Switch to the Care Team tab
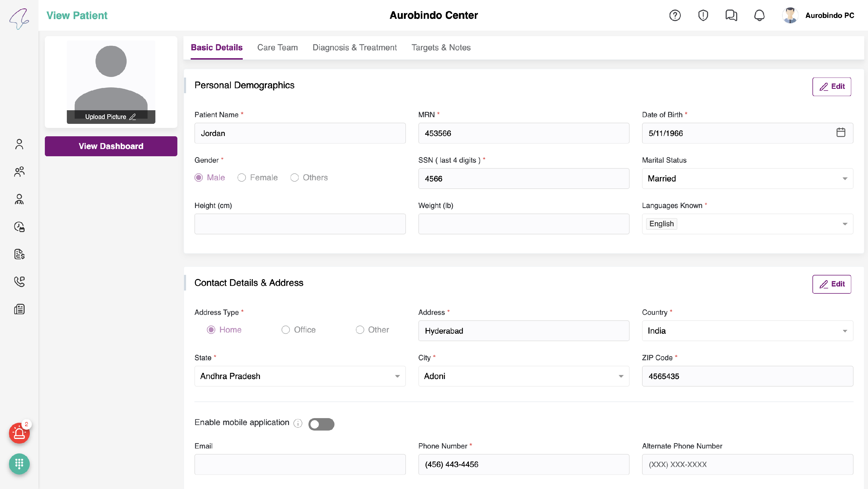Screen dimensions: 868x489 point(277,47)
